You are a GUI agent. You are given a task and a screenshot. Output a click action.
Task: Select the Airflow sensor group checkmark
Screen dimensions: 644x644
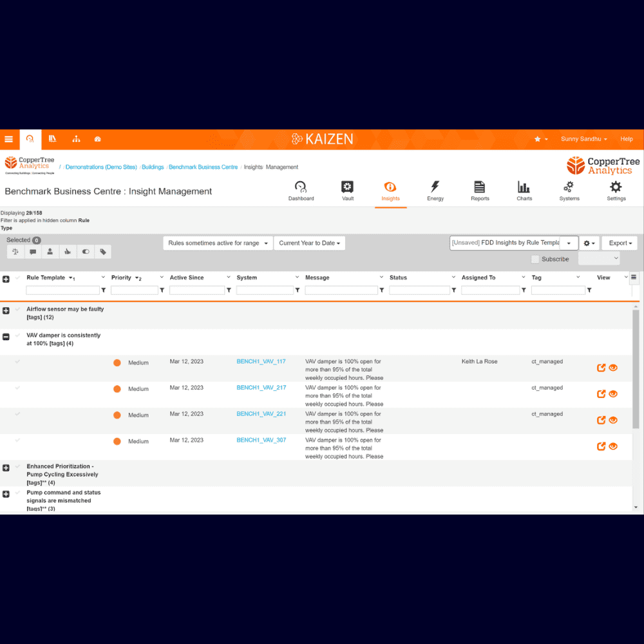(17, 309)
